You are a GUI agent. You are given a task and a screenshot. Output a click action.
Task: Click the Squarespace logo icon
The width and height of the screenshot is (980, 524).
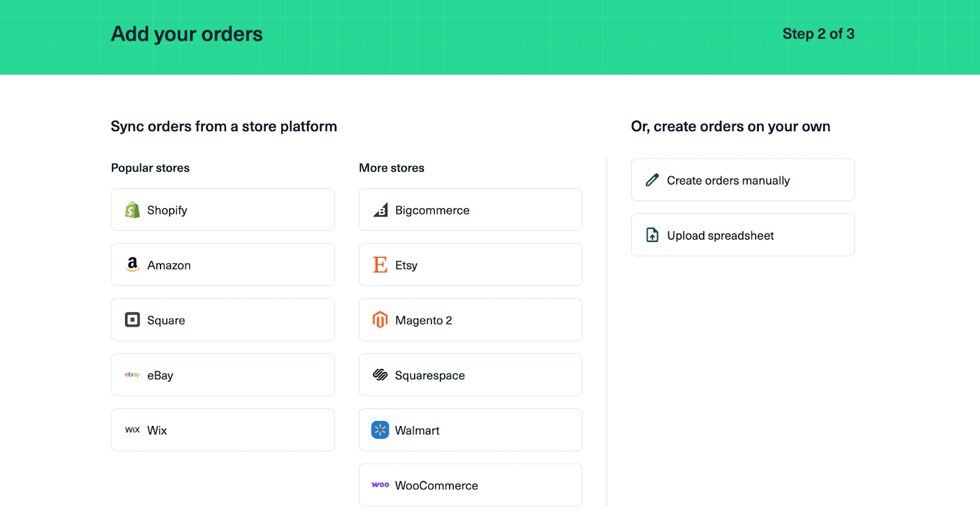380,375
